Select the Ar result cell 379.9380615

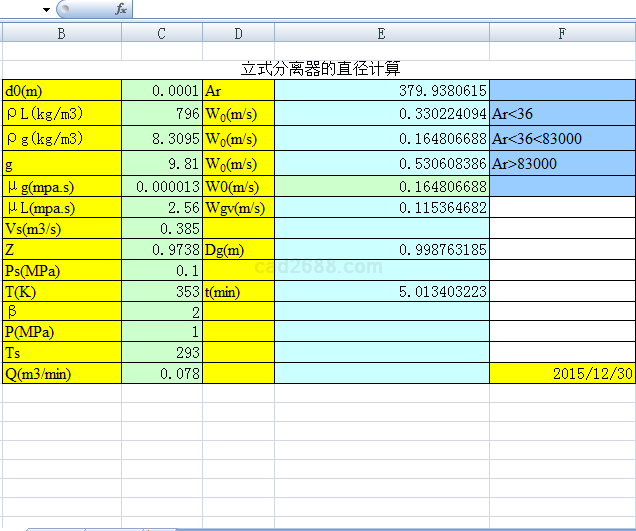click(382, 91)
